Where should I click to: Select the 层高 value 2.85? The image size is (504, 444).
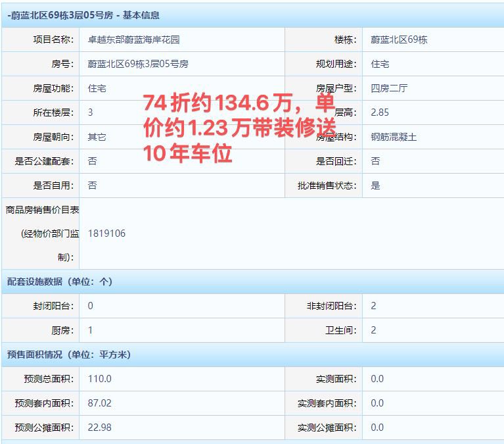click(380, 112)
